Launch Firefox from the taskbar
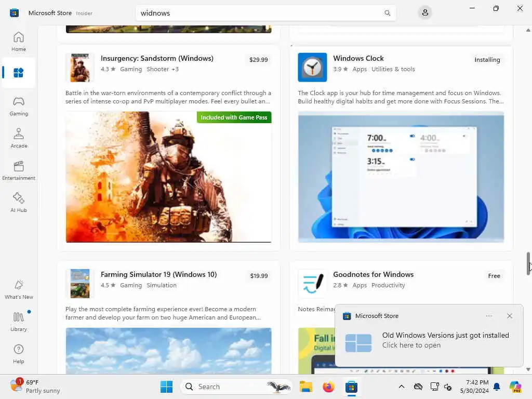Viewport: 532px width, 399px height. click(x=328, y=387)
